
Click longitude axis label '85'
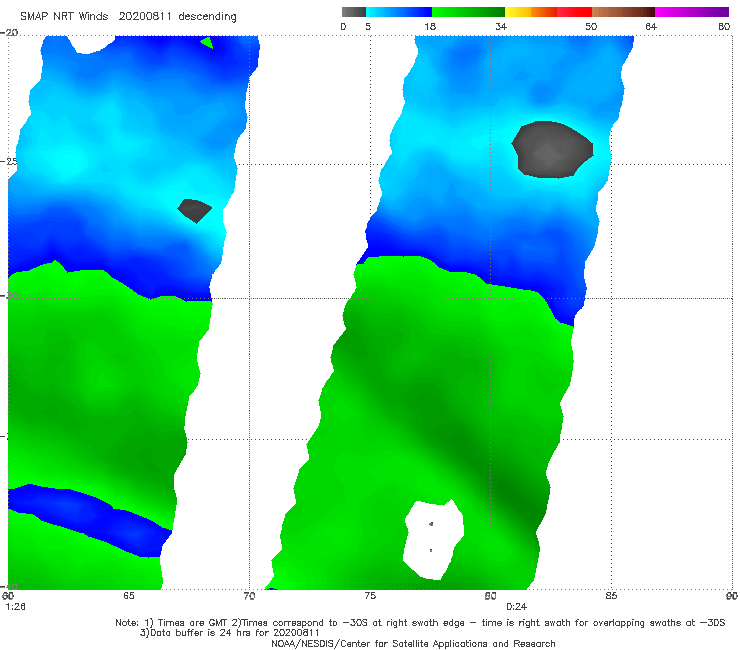pyautogui.click(x=611, y=596)
